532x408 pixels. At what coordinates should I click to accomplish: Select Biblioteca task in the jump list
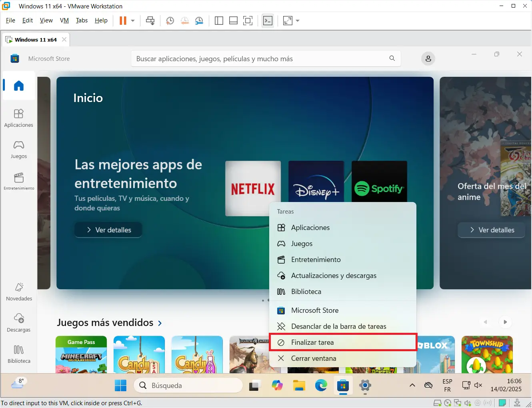(342, 292)
